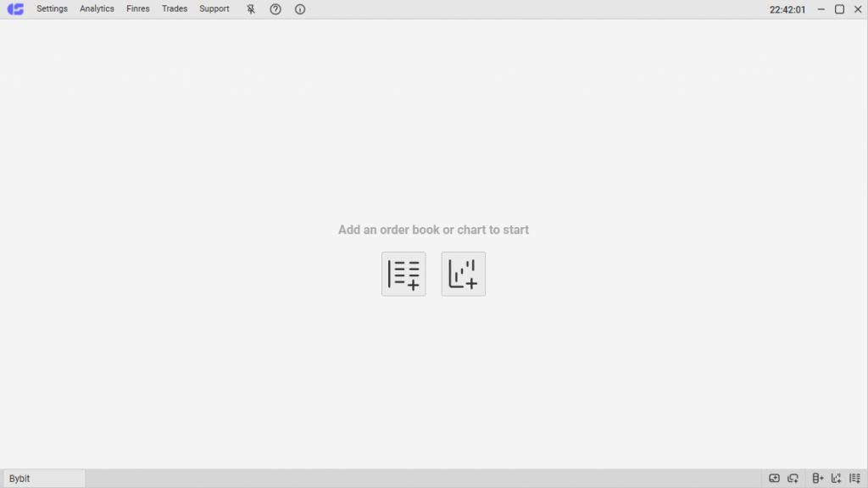Click the add order book icon in status bar
This screenshot has width=868, height=488.
855,479
